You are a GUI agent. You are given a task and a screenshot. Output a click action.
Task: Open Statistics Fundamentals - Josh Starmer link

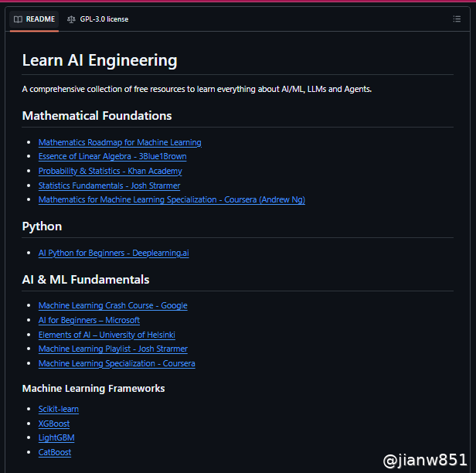(109, 185)
